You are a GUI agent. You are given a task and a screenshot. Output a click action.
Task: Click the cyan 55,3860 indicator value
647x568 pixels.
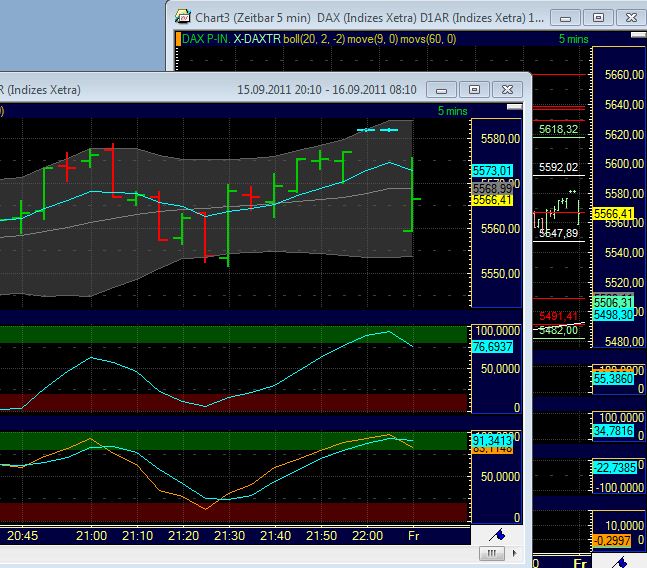tap(613, 379)
